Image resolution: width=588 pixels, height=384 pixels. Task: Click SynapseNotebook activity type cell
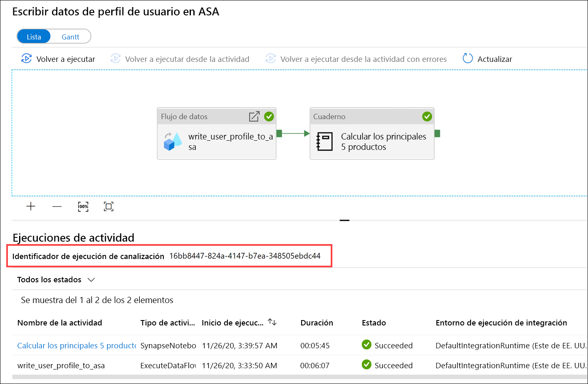[168, 345]
